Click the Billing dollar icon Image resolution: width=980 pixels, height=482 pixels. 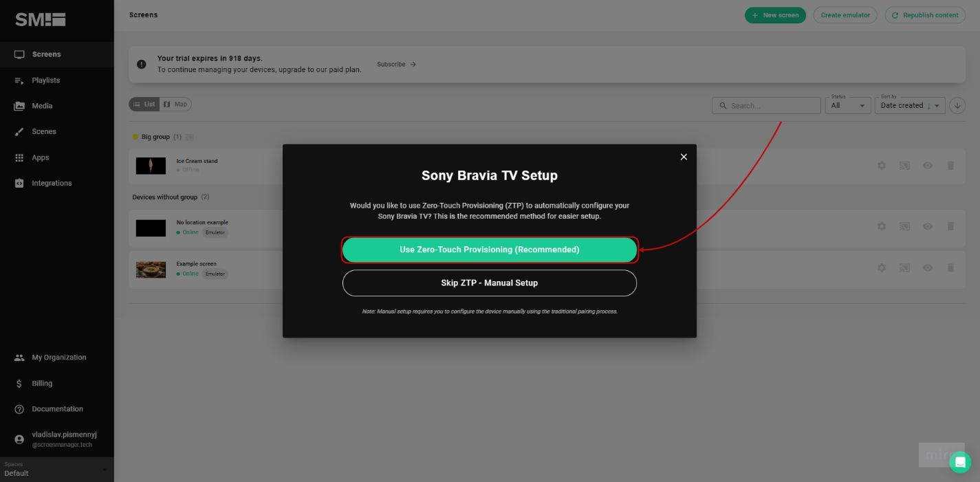pyautogui.click(x=19, y=384)
